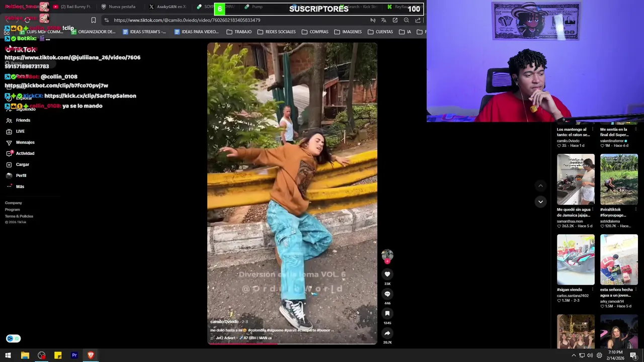Expand the CUENTAS bookmarks folder
This screenshot has height=362, width=644.
(x=380, y=32)
